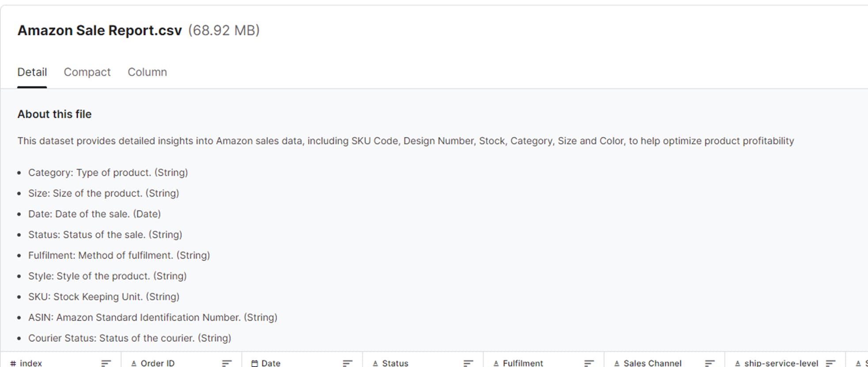Click the hash icon beside index
Screen dimensions: 868x367
pyautogui.click(x=13, y=363)
